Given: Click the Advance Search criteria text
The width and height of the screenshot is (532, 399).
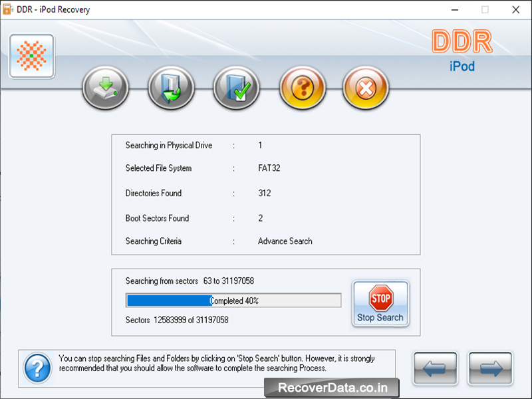Looking at the screenshot, I should coord(285,241).
